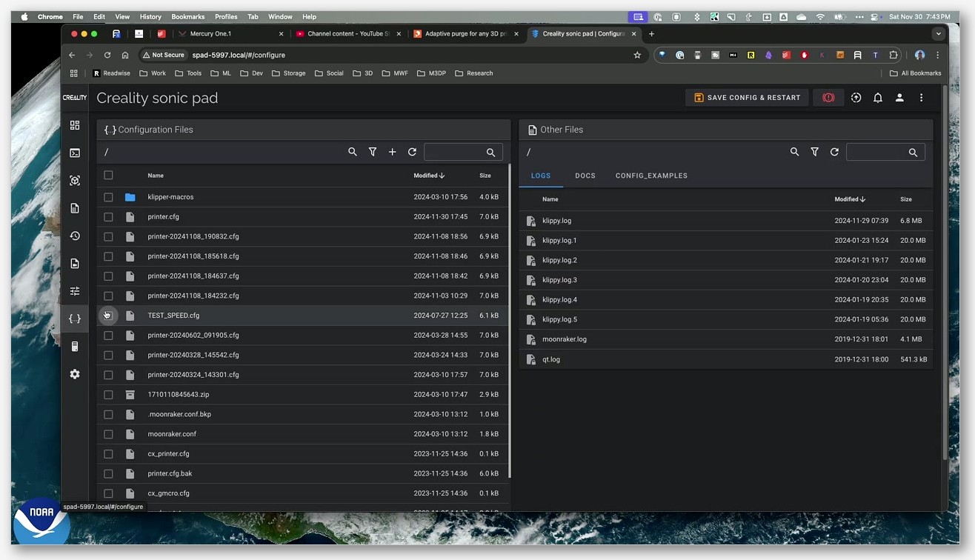This screenshot has height=560, width=975.
Task: Open the Machine tune sliders icon in sidebar
Action: (x=75, y=291)
